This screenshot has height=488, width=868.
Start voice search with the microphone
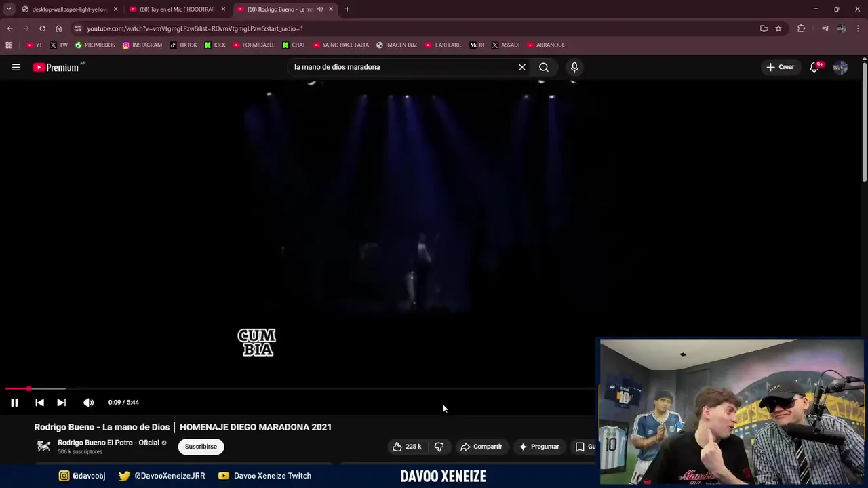coord(574,67)
